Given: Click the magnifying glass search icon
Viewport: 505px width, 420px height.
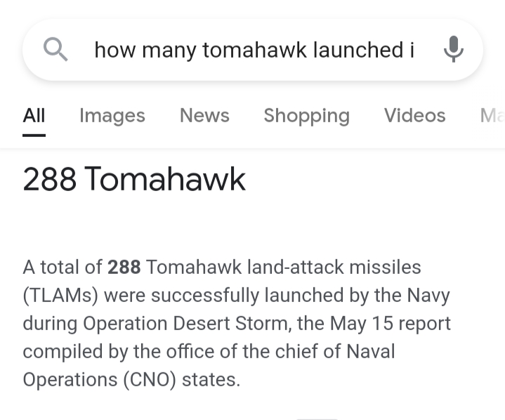Looking at the screenshot, I should point(55,50).
